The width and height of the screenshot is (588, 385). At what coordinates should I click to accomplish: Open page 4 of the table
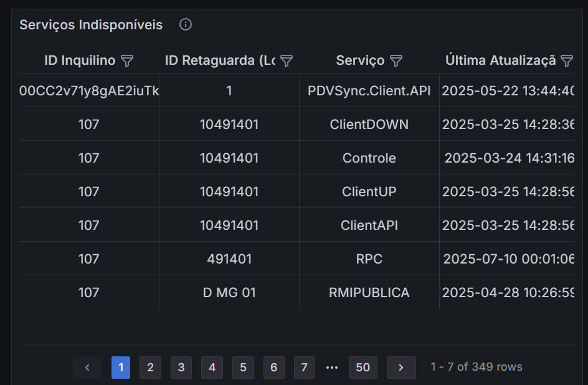tap(212, 368)
